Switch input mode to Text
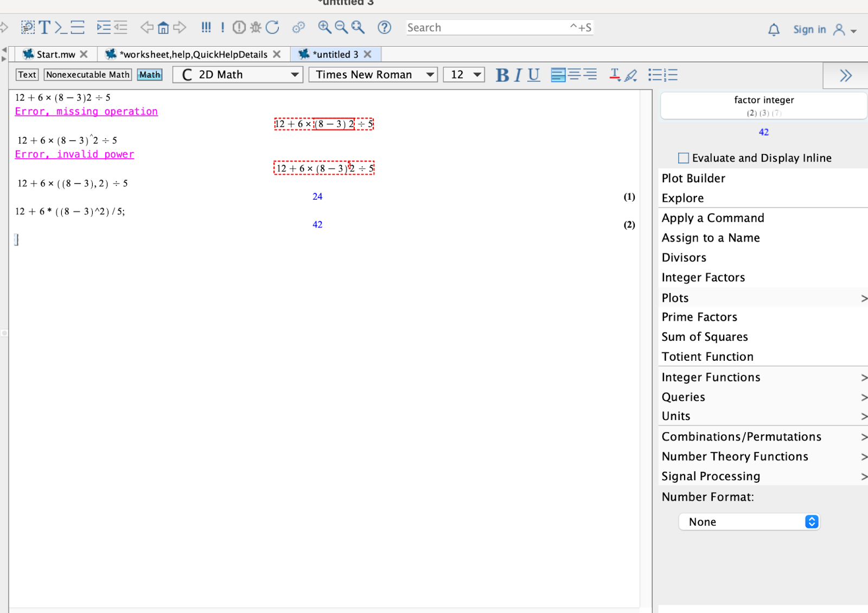 click(27, 74)
